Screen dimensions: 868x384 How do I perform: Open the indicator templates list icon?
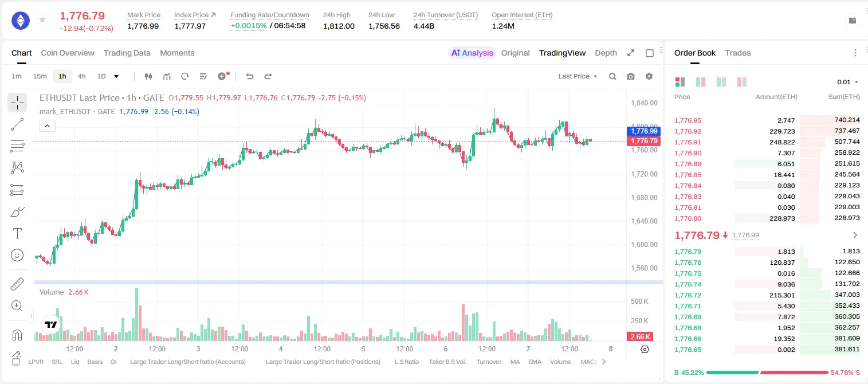203,76
